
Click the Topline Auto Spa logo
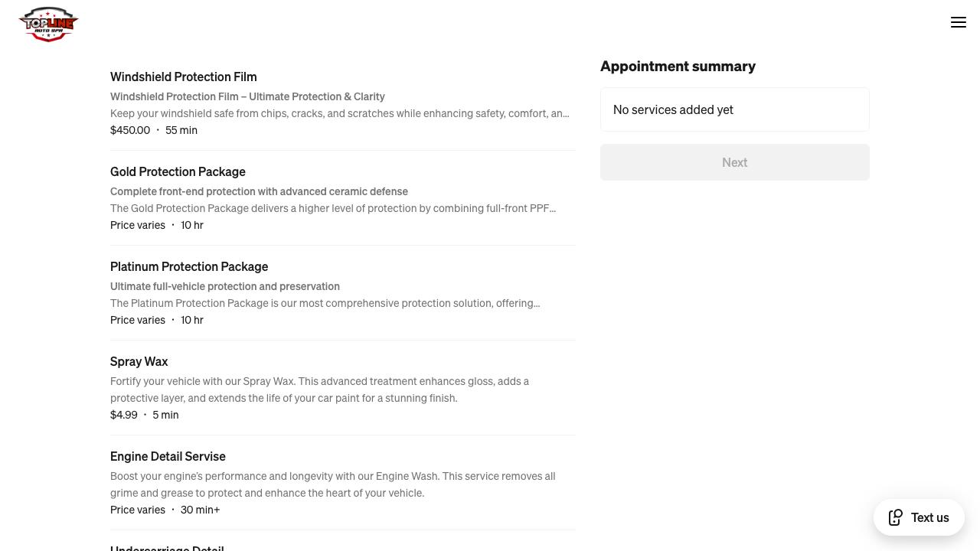pyautogui.click(x=48, y=24)
